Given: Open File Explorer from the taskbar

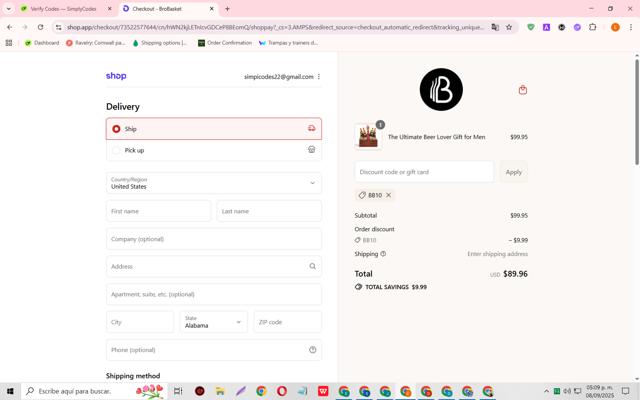Looking at the screenshot, I should coord(220,391).
